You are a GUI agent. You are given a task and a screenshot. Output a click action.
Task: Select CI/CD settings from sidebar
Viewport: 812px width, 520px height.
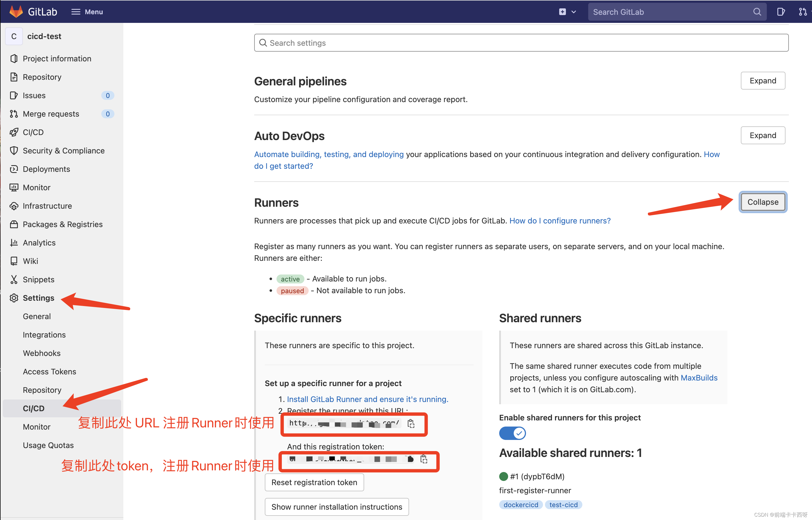tap(34, 408)
